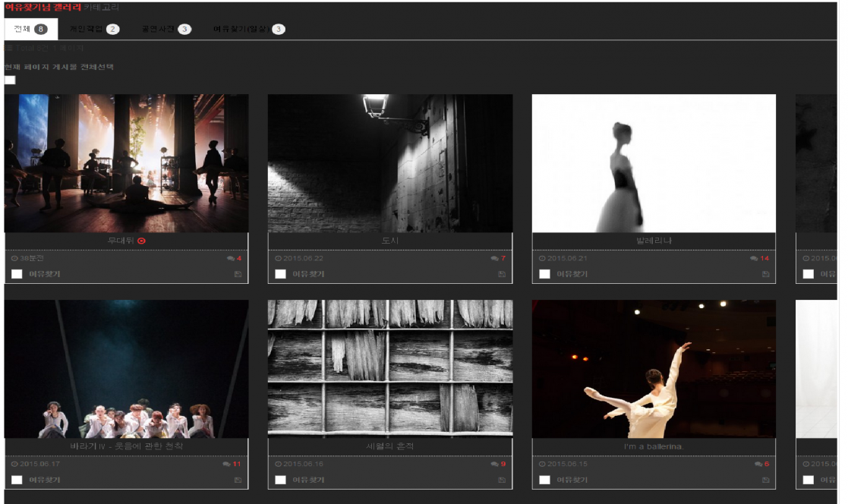848x504 pixels.
Task: Click the 2015.06.21 date
Action: pyautogui.click(x=567, y=259)
